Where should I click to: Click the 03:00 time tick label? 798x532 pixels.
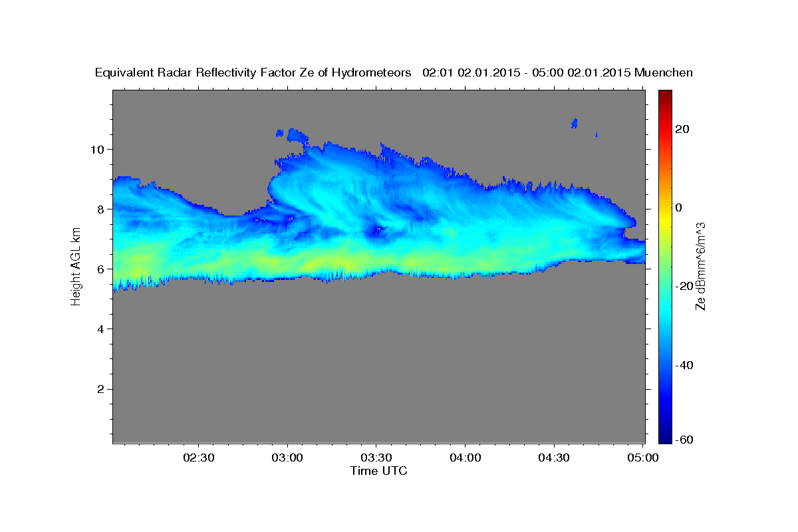coord(288,458)
